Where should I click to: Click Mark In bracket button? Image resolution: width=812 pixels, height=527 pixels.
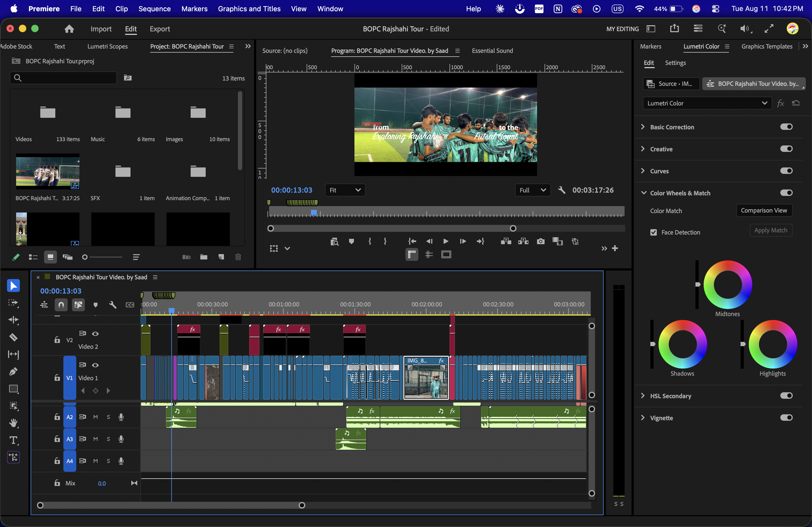pyautogui.click(x=370, y=241)
